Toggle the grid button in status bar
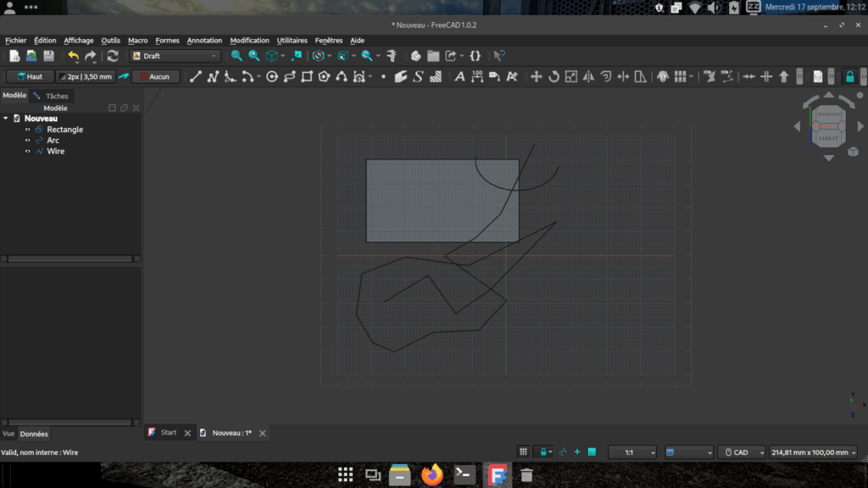The height and width of the screenshot is (488, 868). [523, 452]
